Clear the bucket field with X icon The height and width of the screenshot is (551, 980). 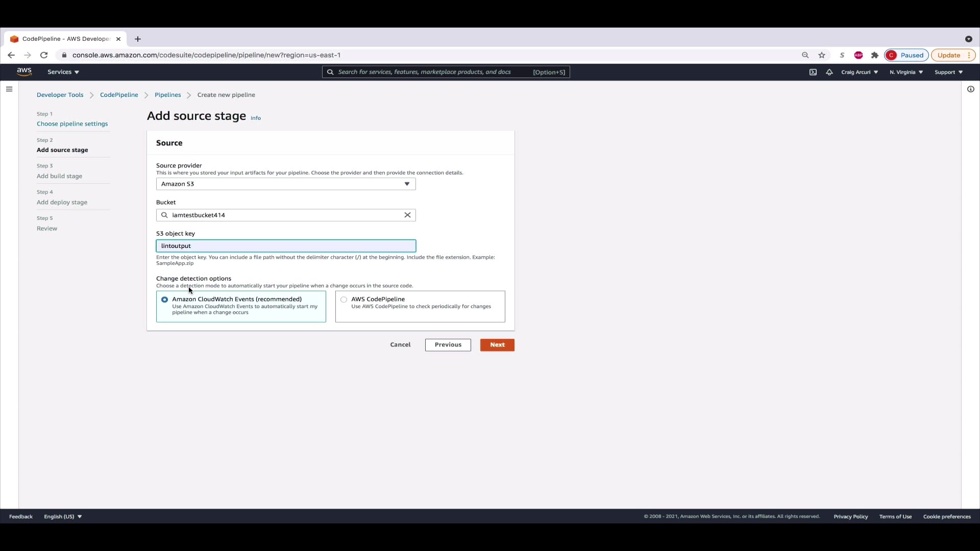tap(407, 215)
